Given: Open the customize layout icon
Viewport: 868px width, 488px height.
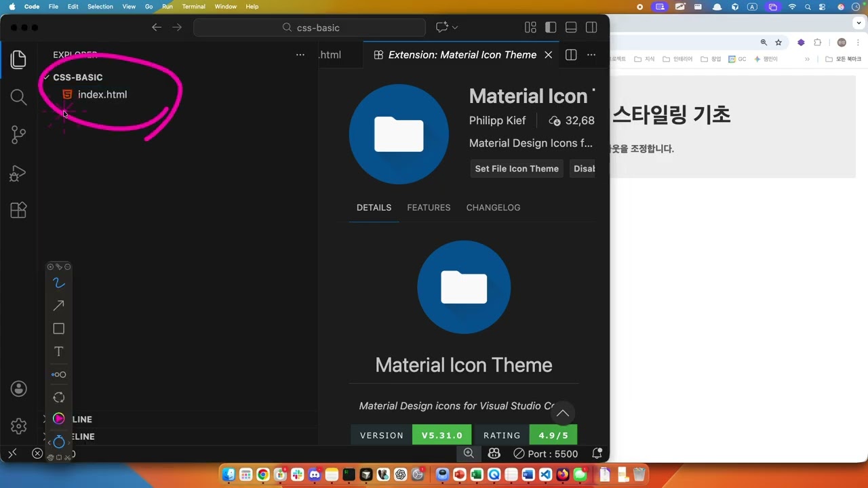Looking at the screenshot, I should [x=530, y=27].
